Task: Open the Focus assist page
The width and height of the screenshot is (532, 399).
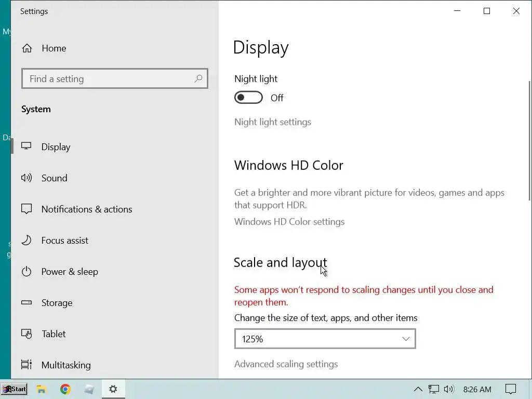Action: (64, 240)
